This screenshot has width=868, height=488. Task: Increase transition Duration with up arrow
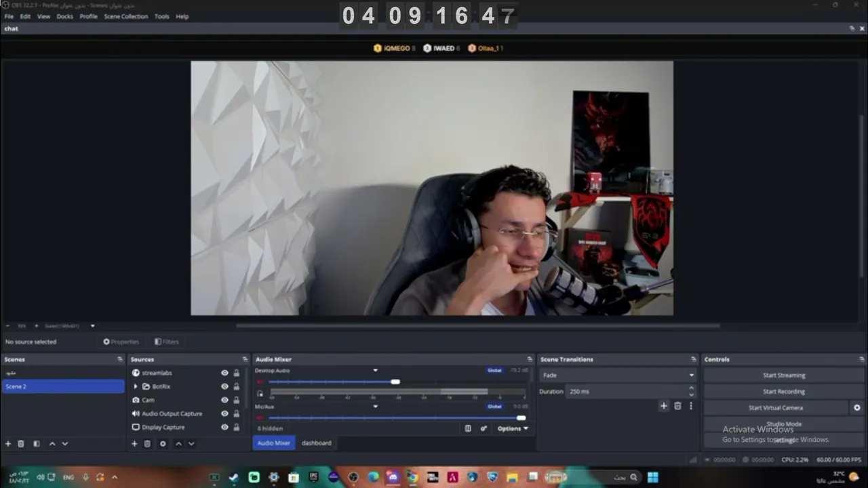(691, 388)
